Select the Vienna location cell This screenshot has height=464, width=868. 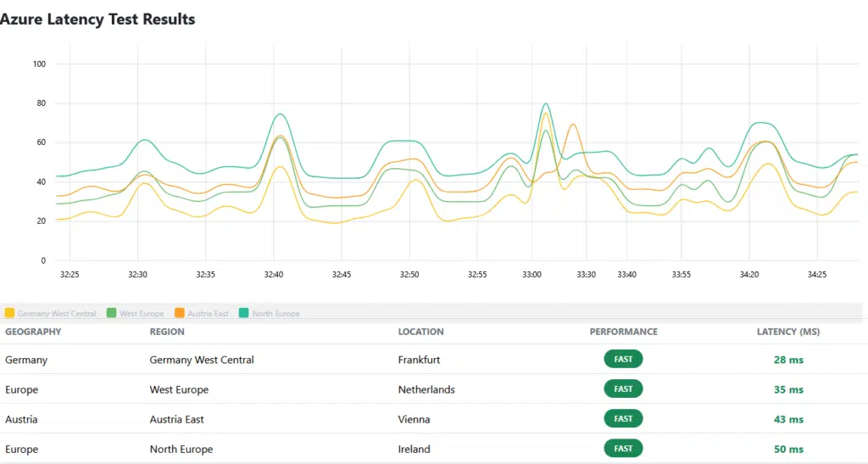414,419
